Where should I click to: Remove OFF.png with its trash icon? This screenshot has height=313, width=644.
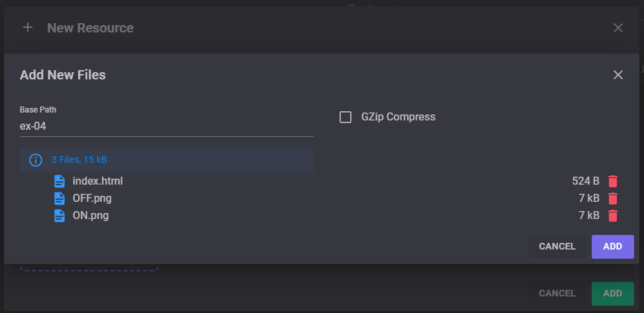coord(613,199)
